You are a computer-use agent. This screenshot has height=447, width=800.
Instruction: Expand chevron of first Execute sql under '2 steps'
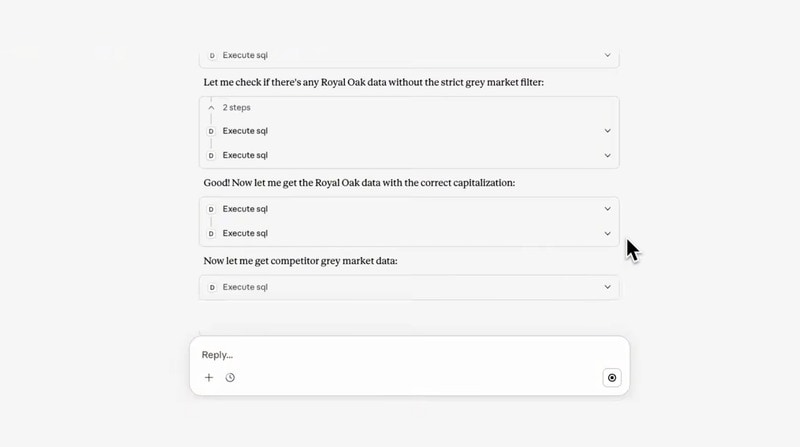click(x=607, y=131)
